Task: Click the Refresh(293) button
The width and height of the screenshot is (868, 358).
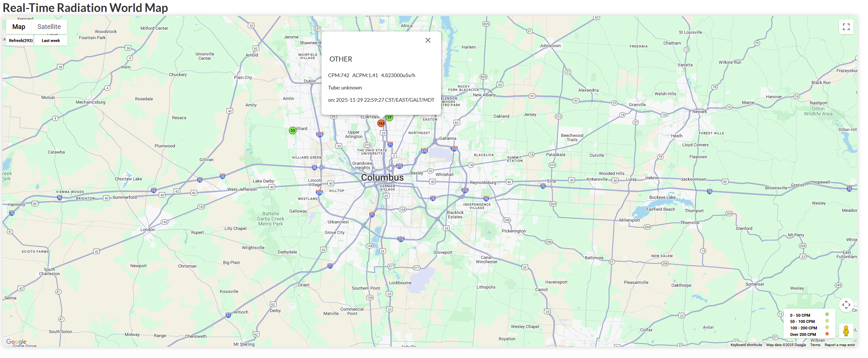Action: pos(21,41)
